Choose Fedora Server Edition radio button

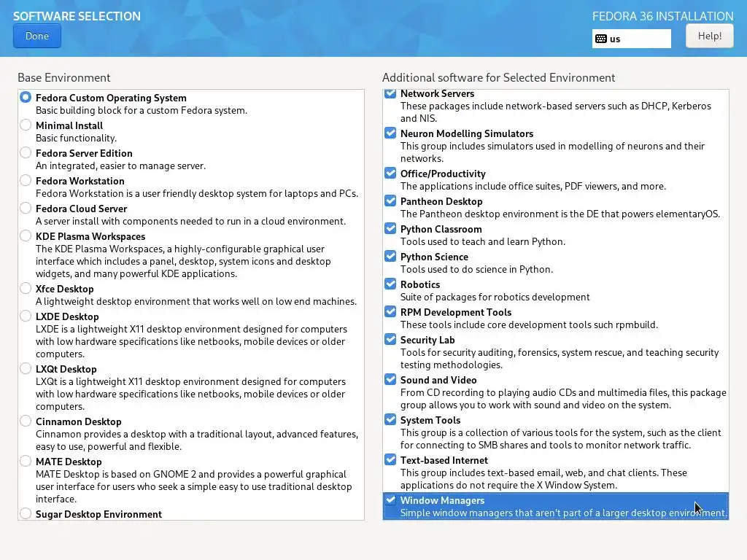pos(26,152)
